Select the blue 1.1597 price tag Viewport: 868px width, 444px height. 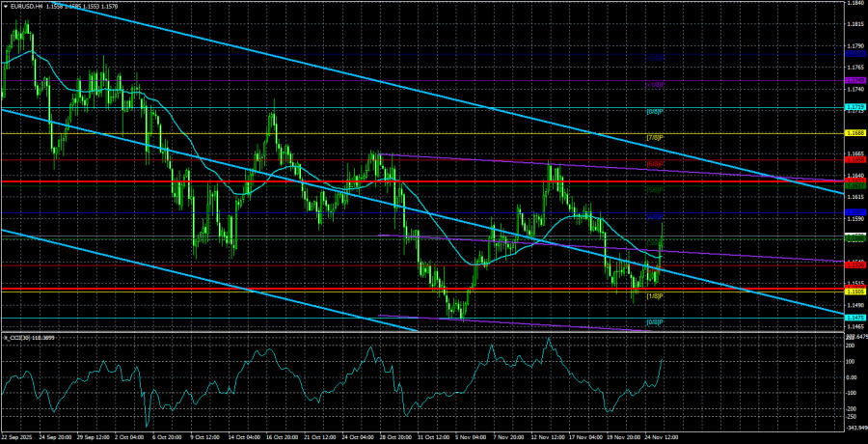pos(854,211)
